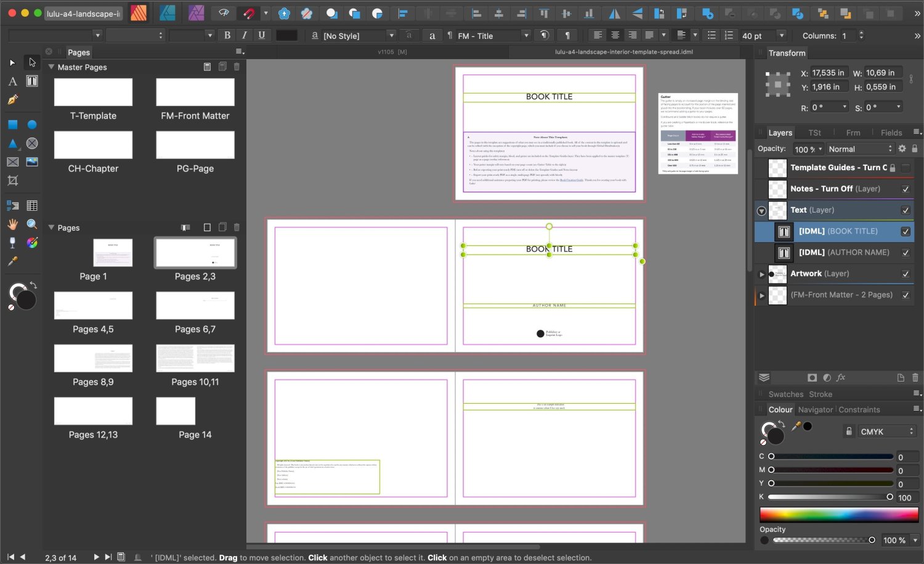Viewport: 924px width, 564px height.
Task: Switch to the Navigator tab
Action: click(815, 410)
